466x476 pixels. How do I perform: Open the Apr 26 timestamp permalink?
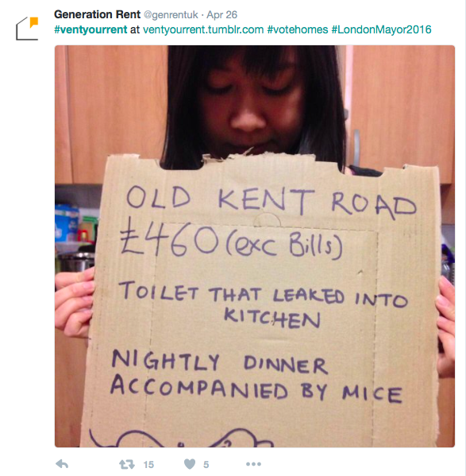[222, 14]
